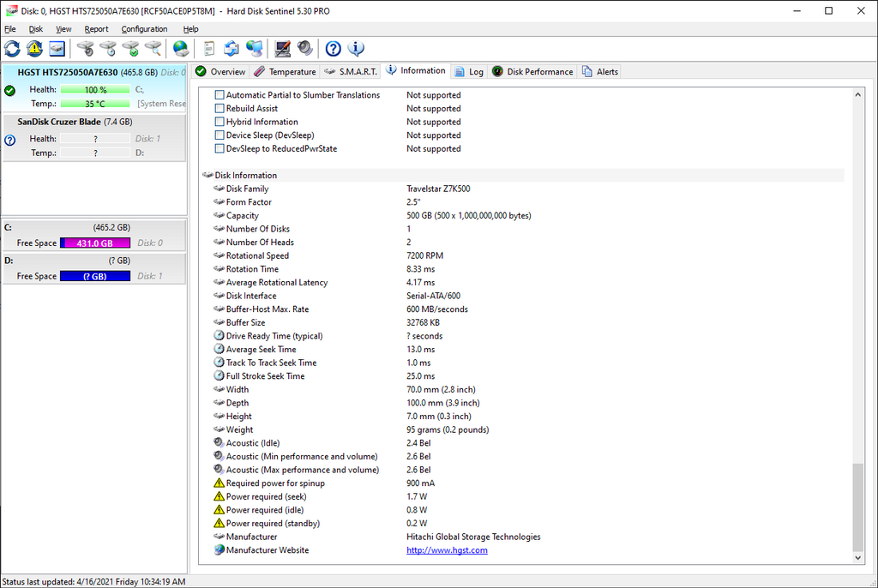Click the globe with disk toolbar icon

[x=181, y=49]
